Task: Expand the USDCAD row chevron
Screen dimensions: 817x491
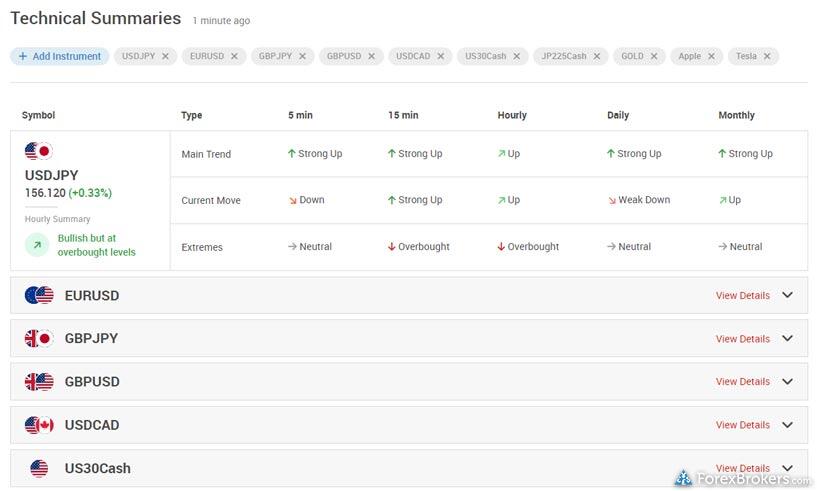Action: pyautogui.click(x=787, y=425)
